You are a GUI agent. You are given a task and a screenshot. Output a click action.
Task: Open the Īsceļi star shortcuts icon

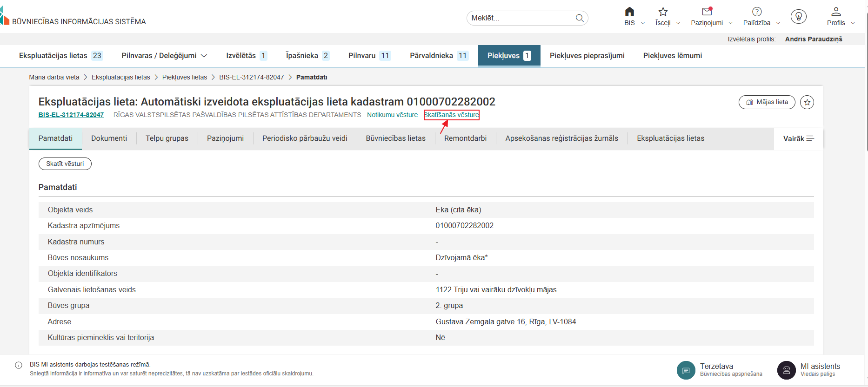[x=663, y=12]
